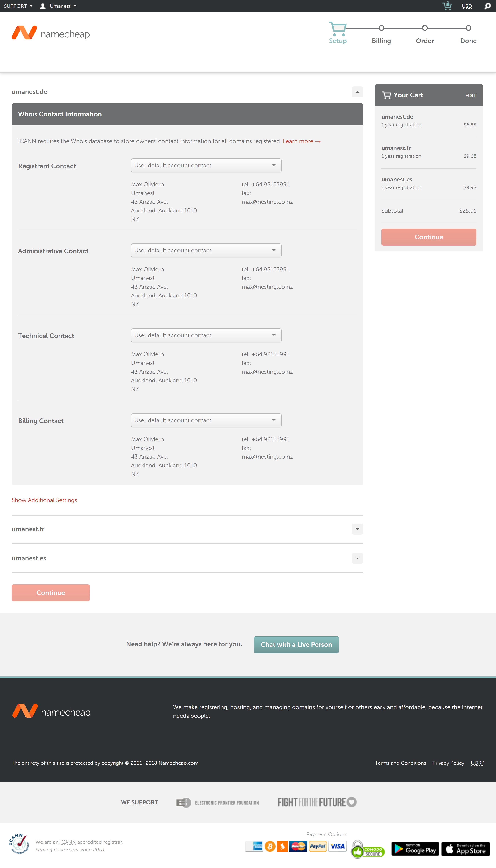
Task: Go to the Setup step cart icon
Action: tap(337, 29)
